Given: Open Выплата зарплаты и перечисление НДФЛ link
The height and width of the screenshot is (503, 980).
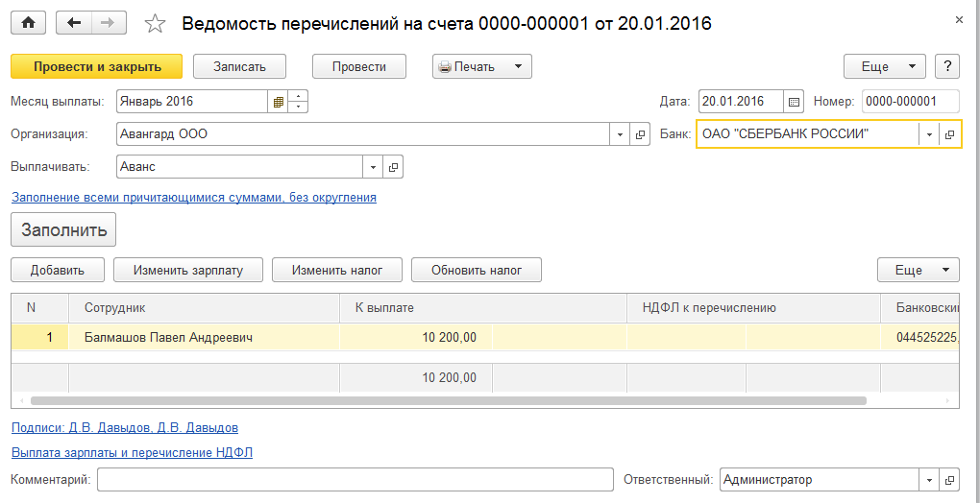Looking at the screenshot, I should 132,452.
